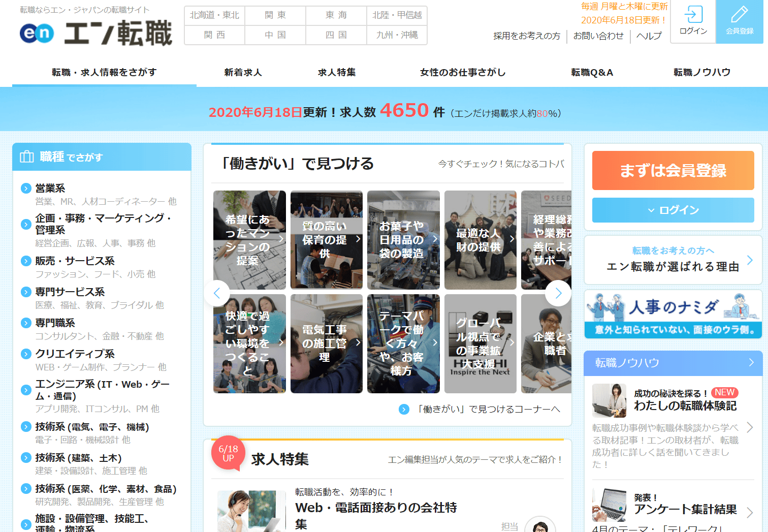Open the 電気工事の施工管理 job thumbnail

point(326,343)
